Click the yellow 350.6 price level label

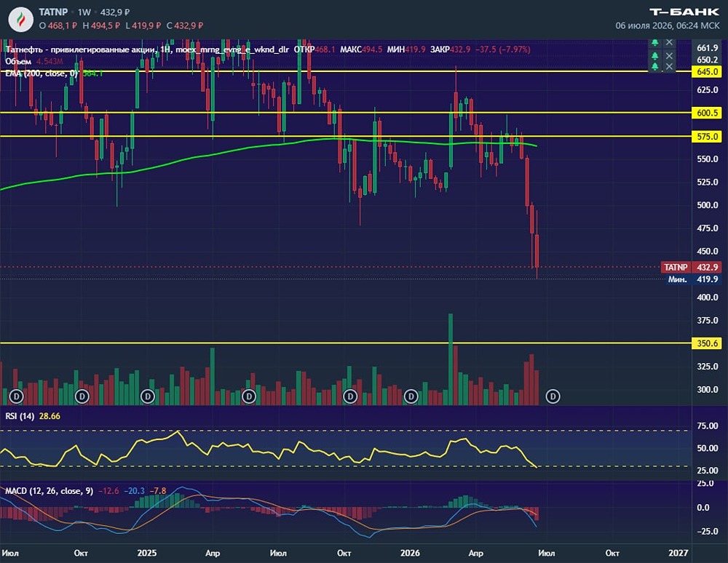click(707, 343)
